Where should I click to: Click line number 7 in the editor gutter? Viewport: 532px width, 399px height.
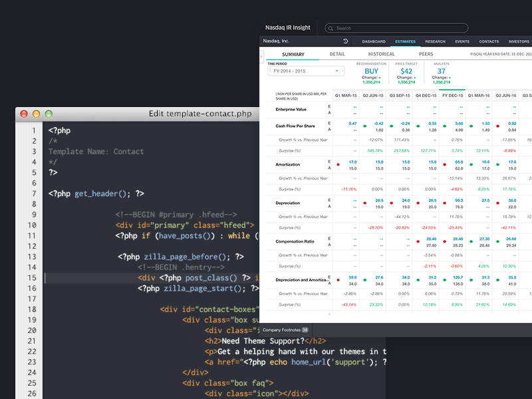click(x=34, y=194)
